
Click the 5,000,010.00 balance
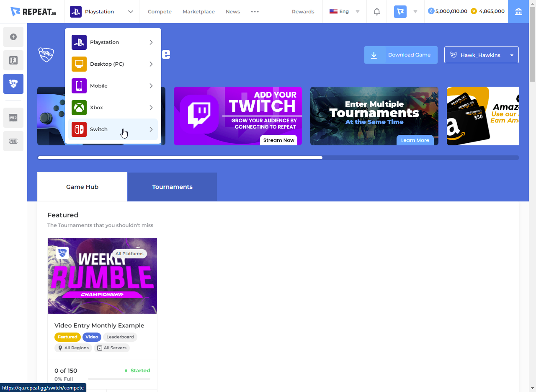[451, 11]
